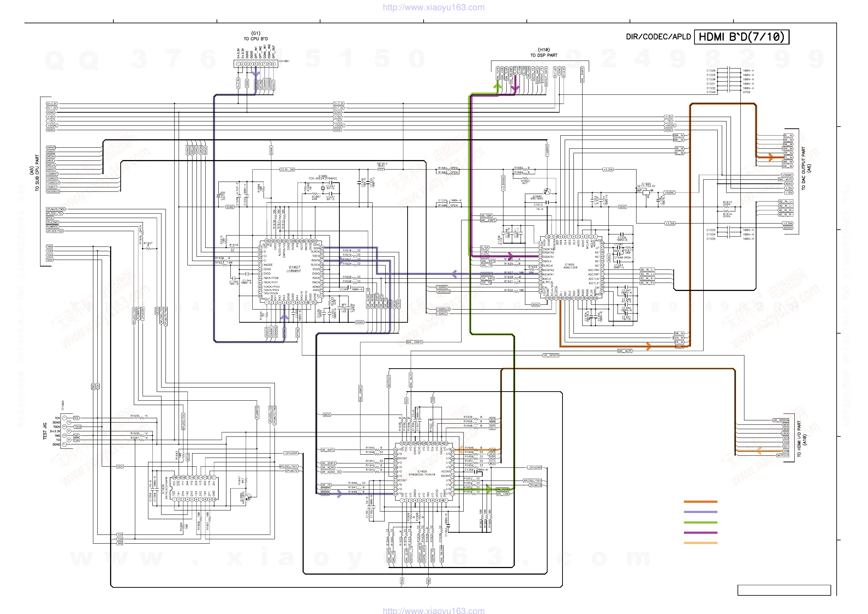Click the TO DSP PART (H10) label

point(544,53)
